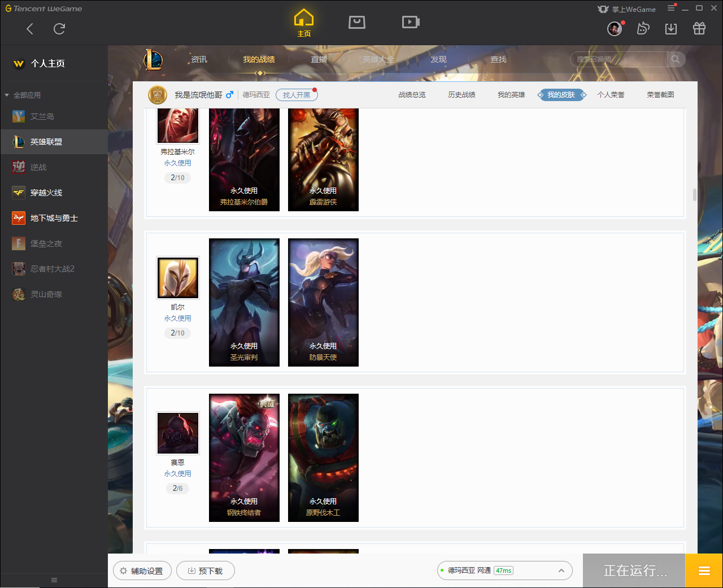Select 灵山奇缘 in the sidebar
The width and height of the screenshot is (723, 588).
click(x=54, y=294)
